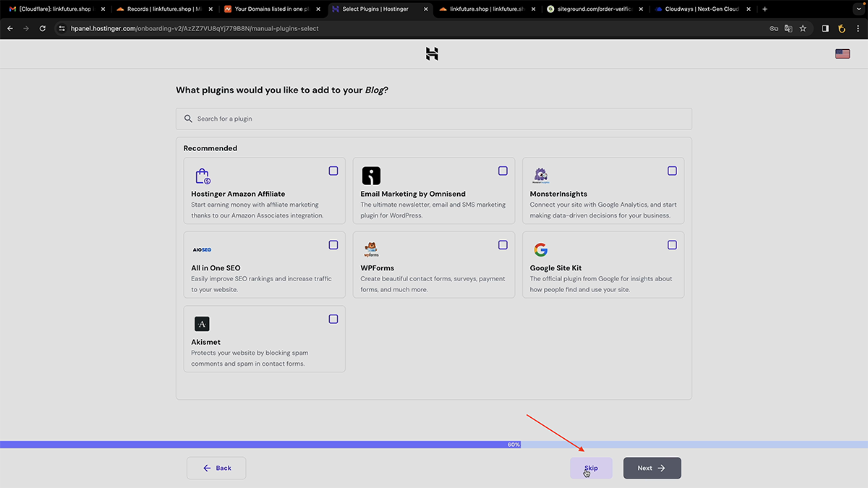Select the Email Marketing by Omnisend checkbox
868x488 pixels.
(503, 171)
